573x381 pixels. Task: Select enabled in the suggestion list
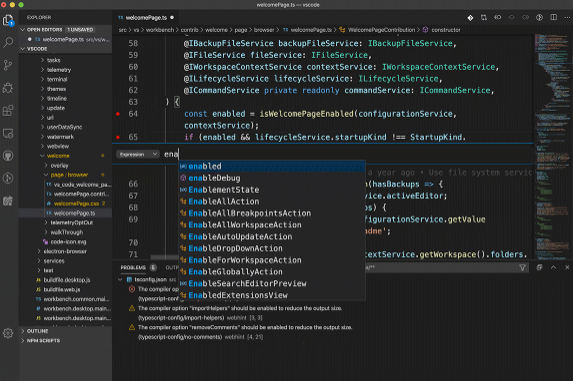(272, 167)
